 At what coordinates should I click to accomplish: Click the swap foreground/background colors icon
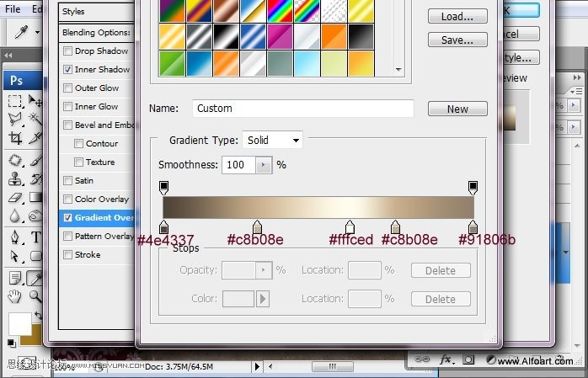pos(38,316)
